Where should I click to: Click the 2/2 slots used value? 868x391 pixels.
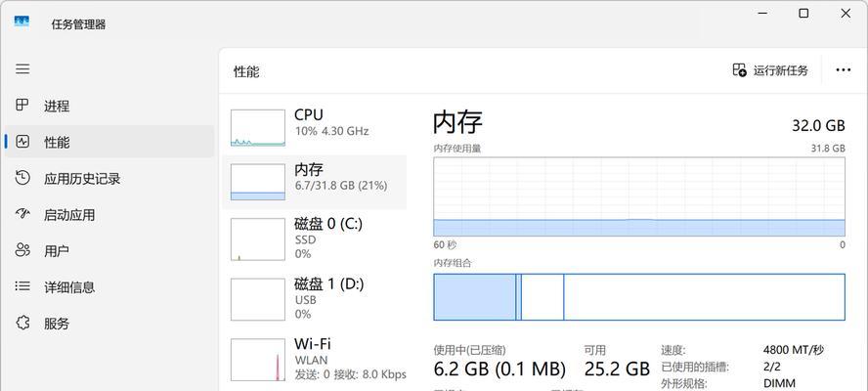770,367
